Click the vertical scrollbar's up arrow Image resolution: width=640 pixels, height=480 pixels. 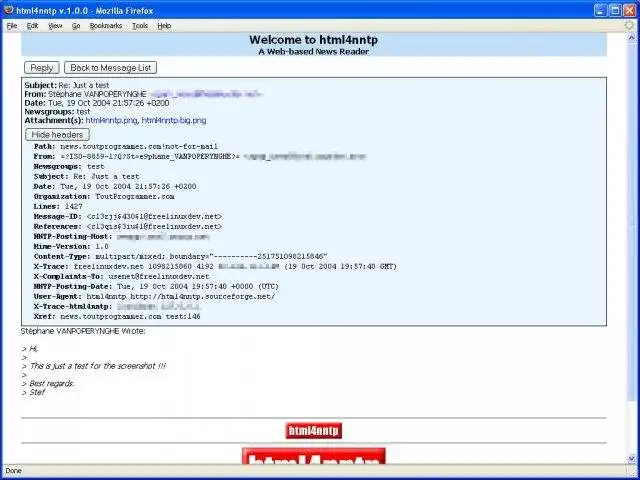(631, 38)
